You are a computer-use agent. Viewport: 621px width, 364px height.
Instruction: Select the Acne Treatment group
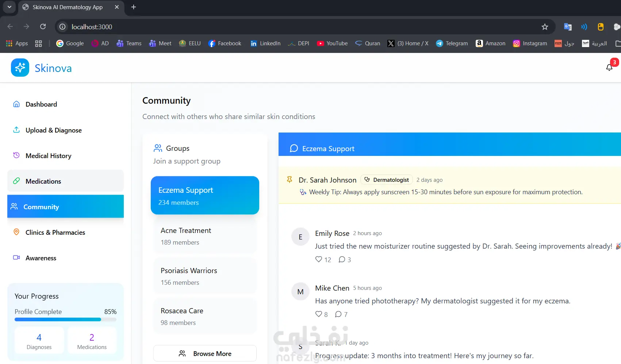pos(205,236)
